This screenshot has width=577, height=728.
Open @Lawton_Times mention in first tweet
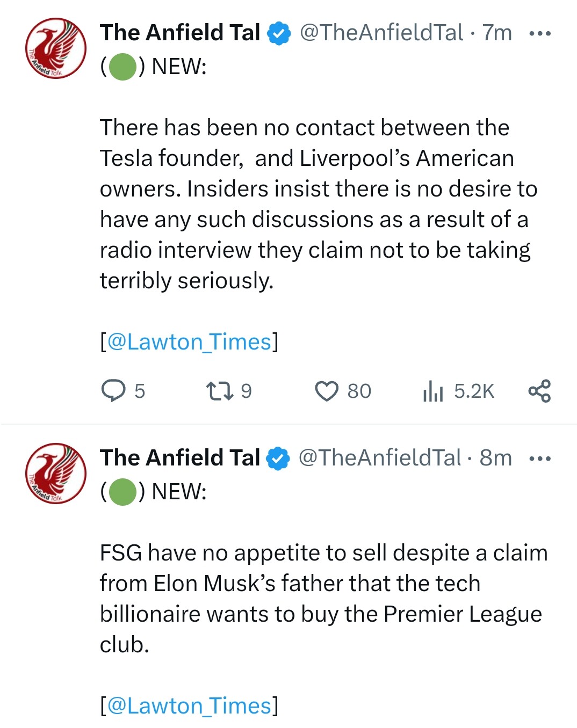(190, 341)
